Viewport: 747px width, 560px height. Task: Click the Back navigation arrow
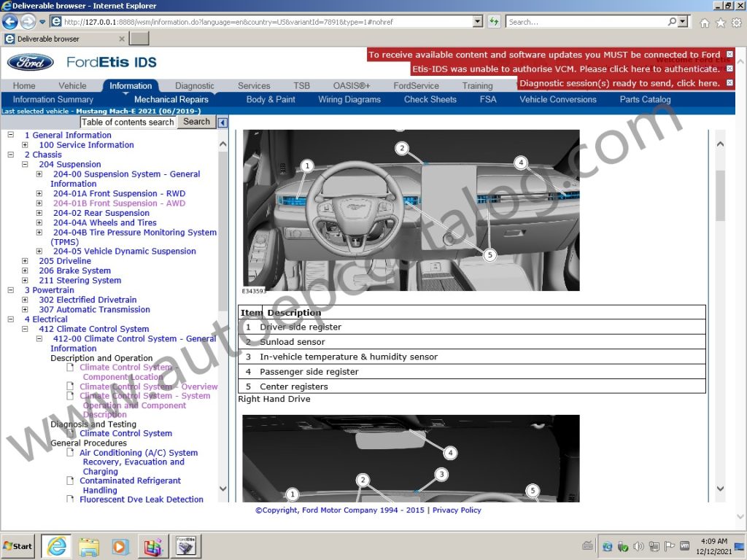(9, 21)
